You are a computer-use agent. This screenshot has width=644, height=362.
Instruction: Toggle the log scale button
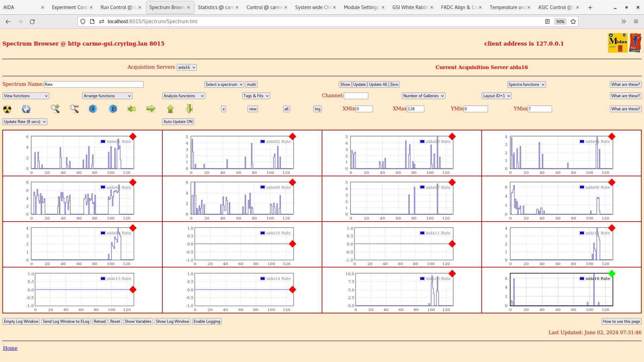[317, 109]
